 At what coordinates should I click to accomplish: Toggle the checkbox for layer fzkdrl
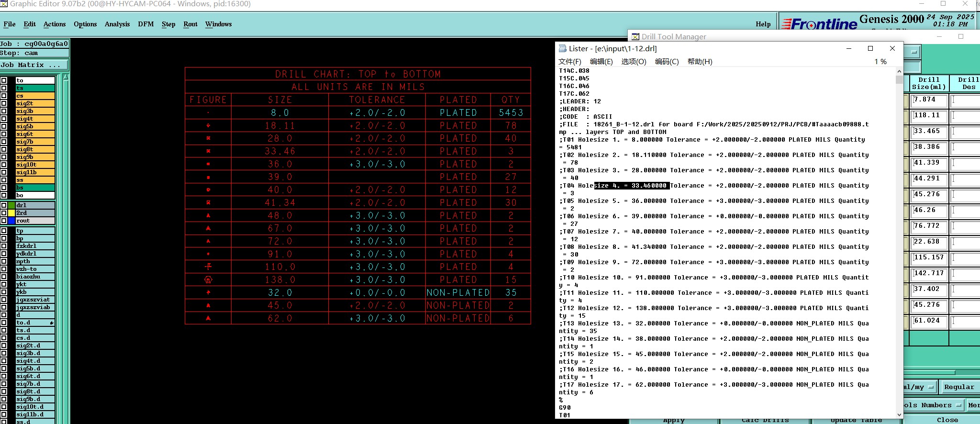(4, 246)
